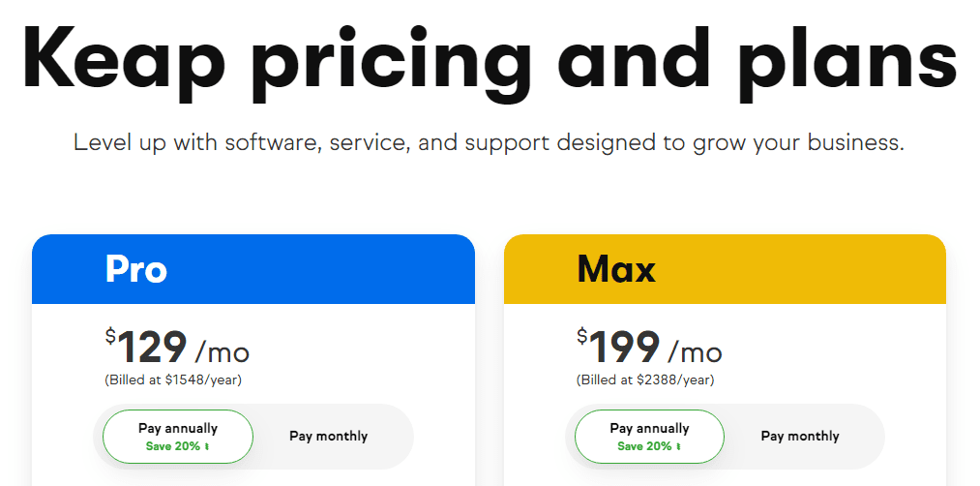Click the $199 Max price
This screenshot has height=486, width=980.
[619, 348]
